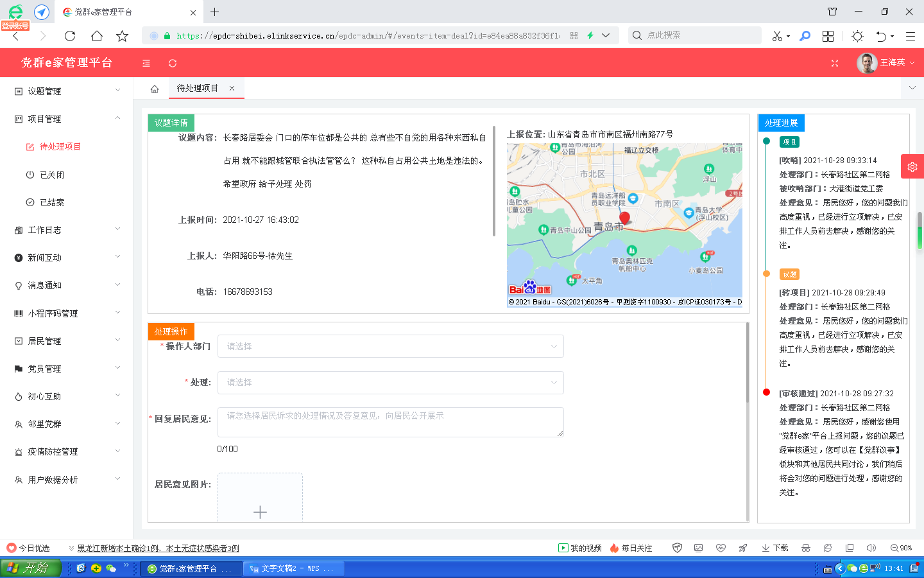
Task: Toggle fullscreen icon in red header
Action: point(835,63)
